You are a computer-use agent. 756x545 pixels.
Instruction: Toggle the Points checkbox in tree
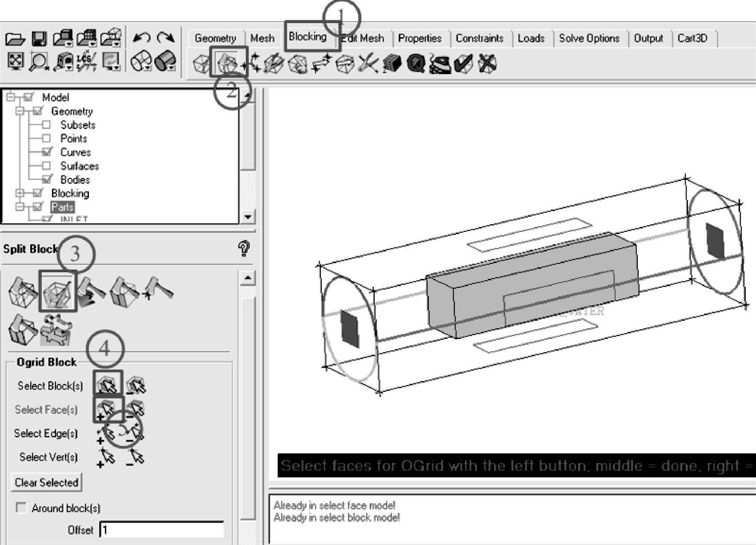(x=46, y=138)
